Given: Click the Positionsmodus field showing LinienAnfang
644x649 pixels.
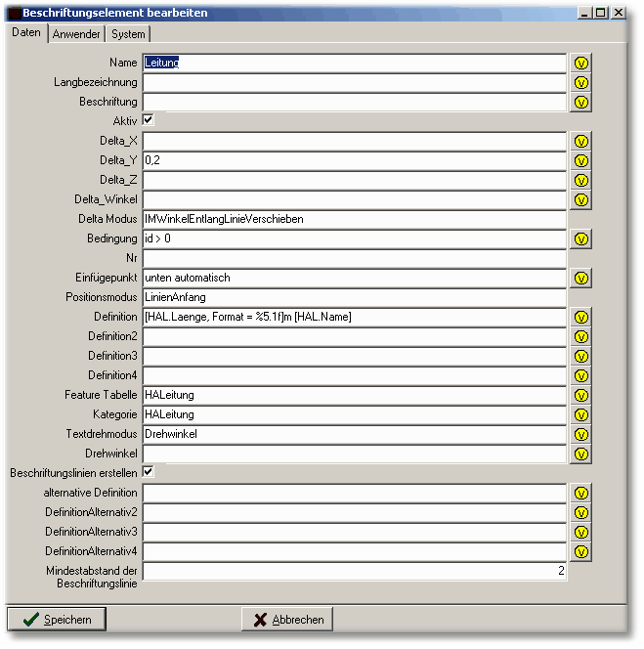Looking at the screenshot, I should [x=354, y=297].
